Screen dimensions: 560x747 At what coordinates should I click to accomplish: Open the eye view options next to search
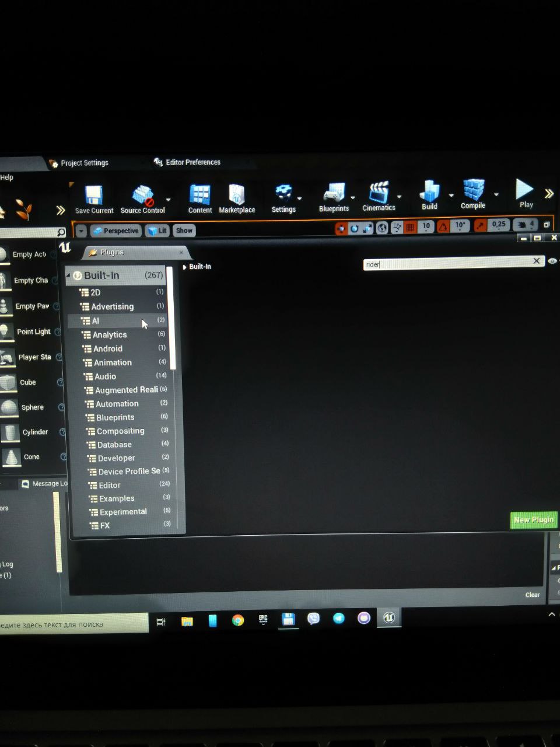[x=552, y=261]
